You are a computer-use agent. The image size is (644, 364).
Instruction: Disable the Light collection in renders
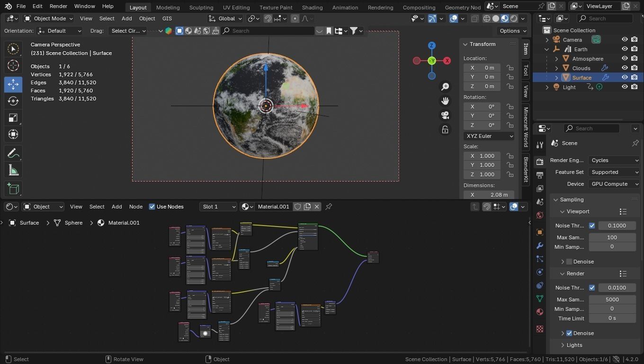click(635, 87)
